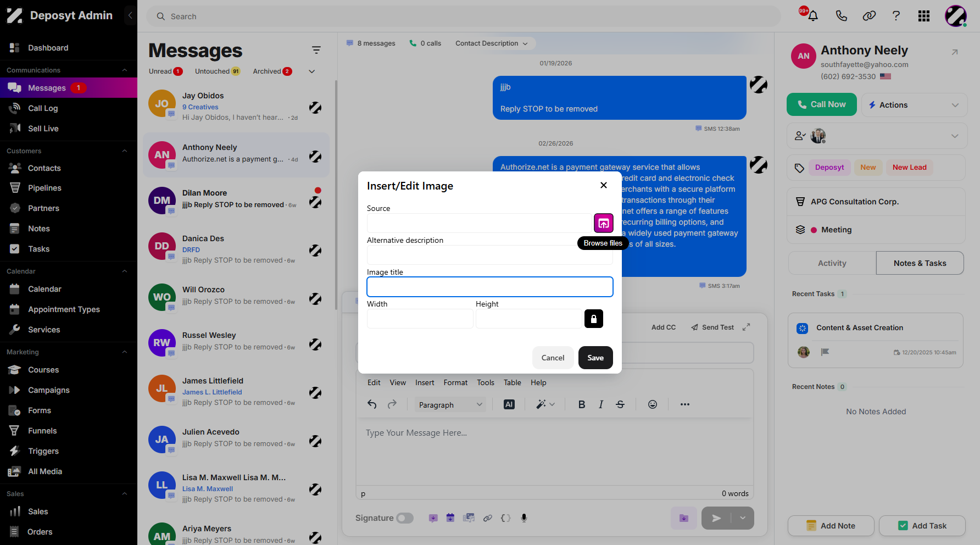Apply strikethrough formatting in editor toolbar

coord(620,404)
